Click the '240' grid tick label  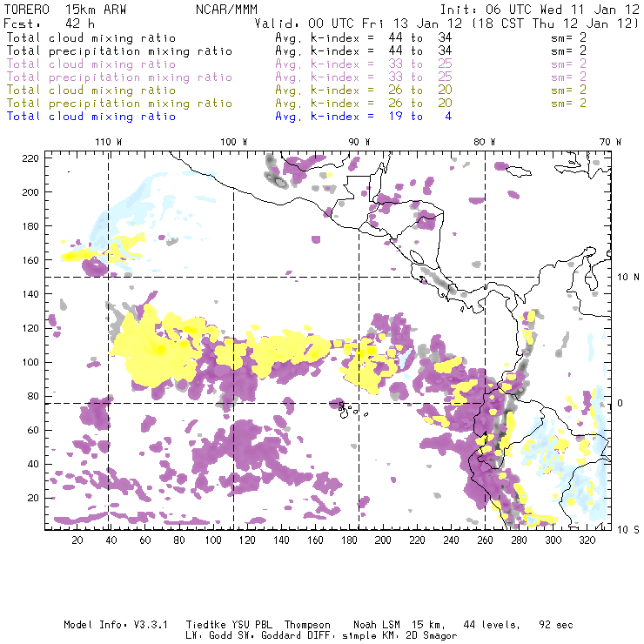451,540
